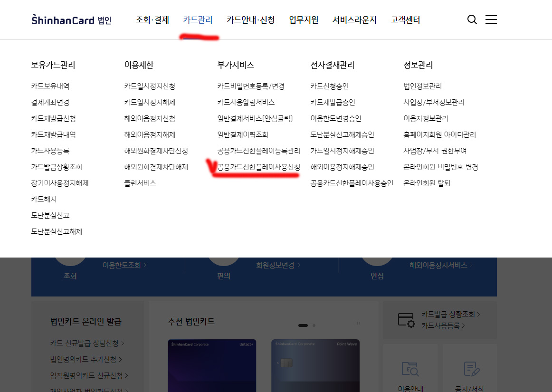
Task: Select the second carousel dot indicator
Action: [314, 325]
